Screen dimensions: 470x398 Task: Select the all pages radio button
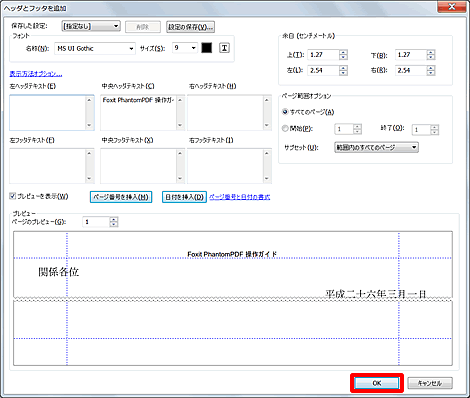click(x=285, y=112)
